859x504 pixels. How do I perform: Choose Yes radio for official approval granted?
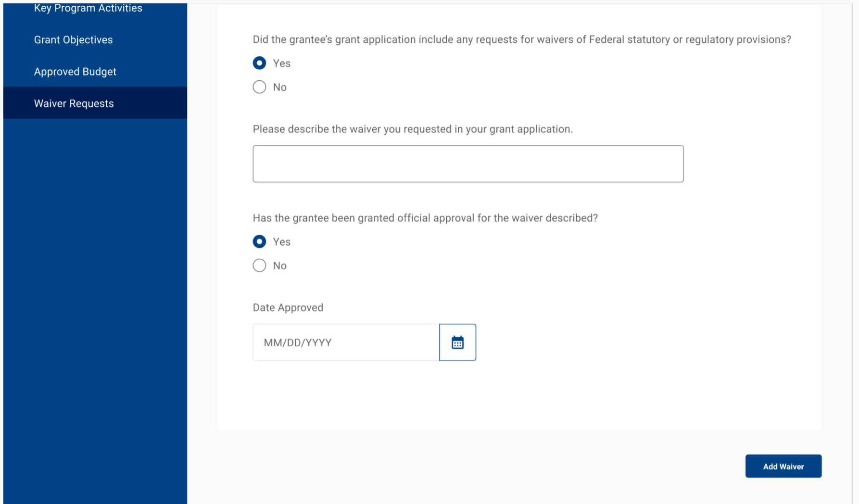(259, 241)
